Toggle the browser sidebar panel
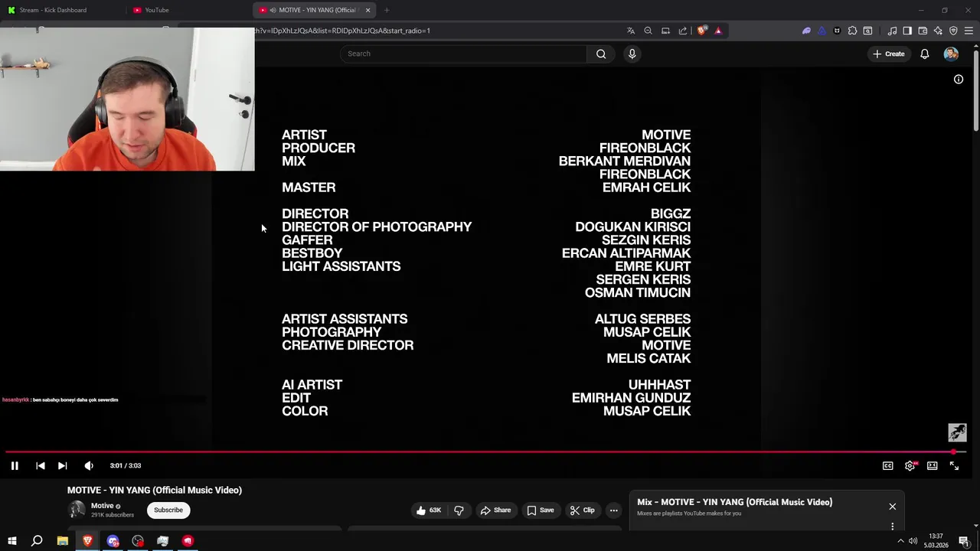 pos(907,31)
